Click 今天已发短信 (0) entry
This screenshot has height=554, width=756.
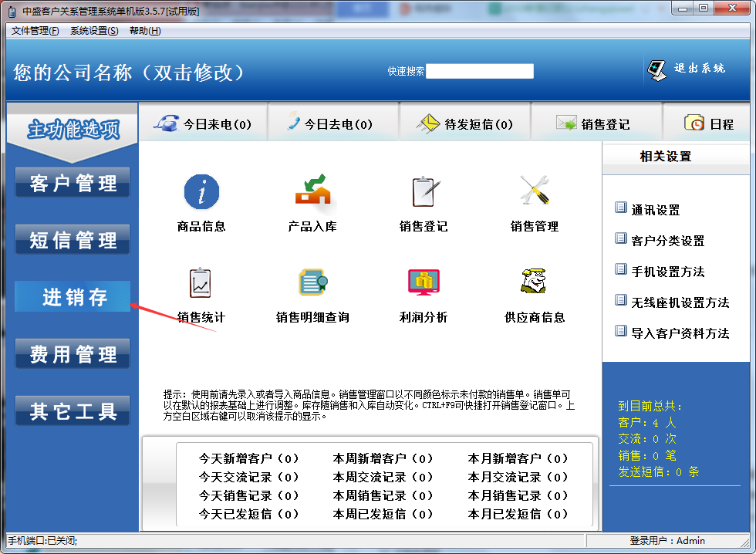[248, 514]
